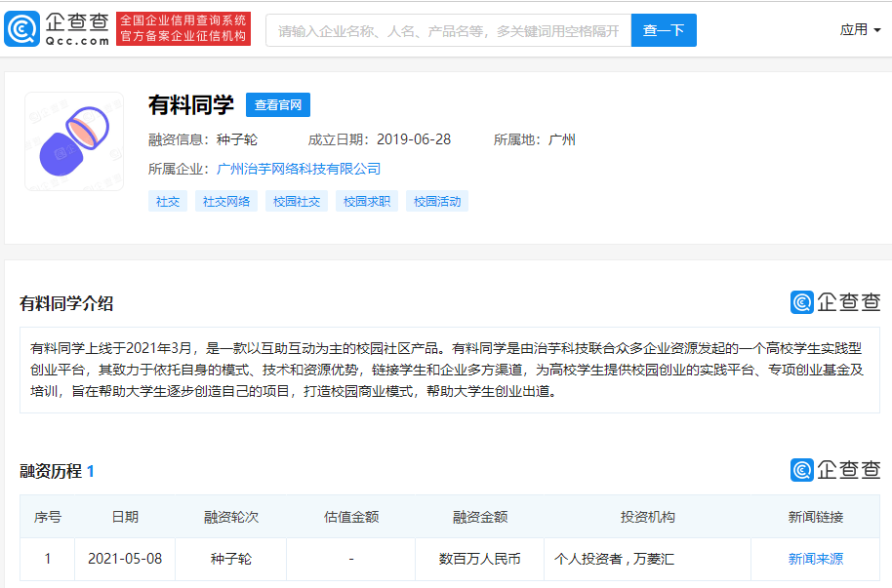Open the 应用 dropdown menu
Viewport: 892px width, 588px height.
click(860, 29)
